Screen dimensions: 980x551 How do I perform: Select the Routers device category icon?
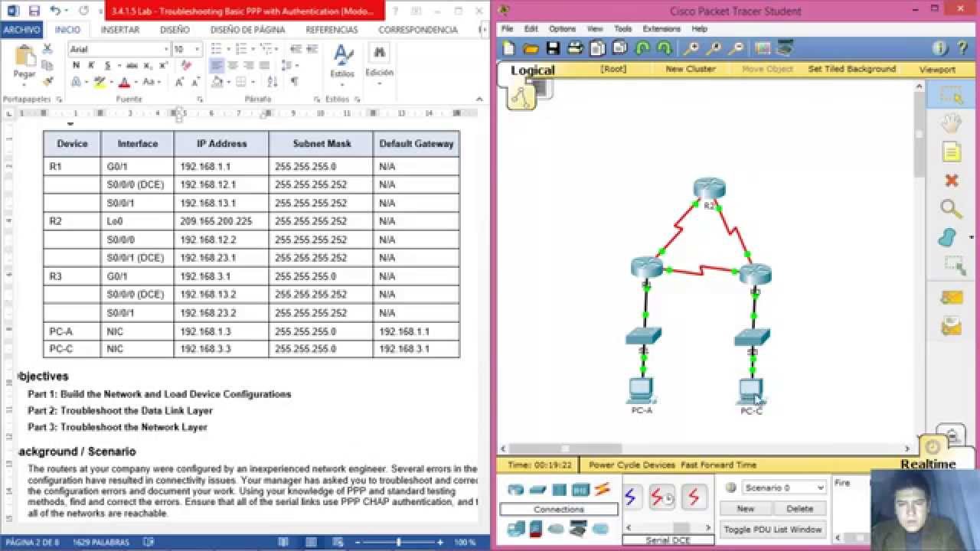click(516, 490)
